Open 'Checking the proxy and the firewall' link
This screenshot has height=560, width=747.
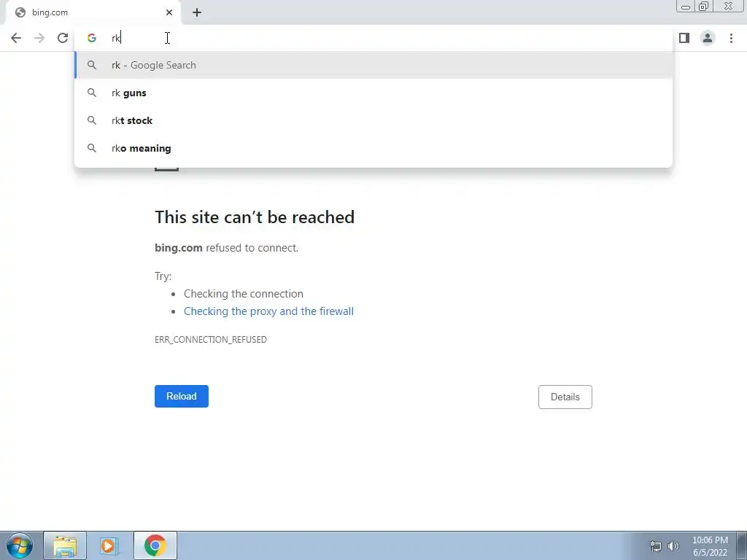point(268,311)
